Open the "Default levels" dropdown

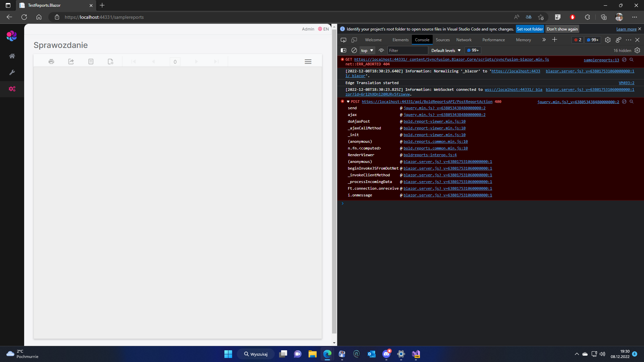tap(445, 50)
